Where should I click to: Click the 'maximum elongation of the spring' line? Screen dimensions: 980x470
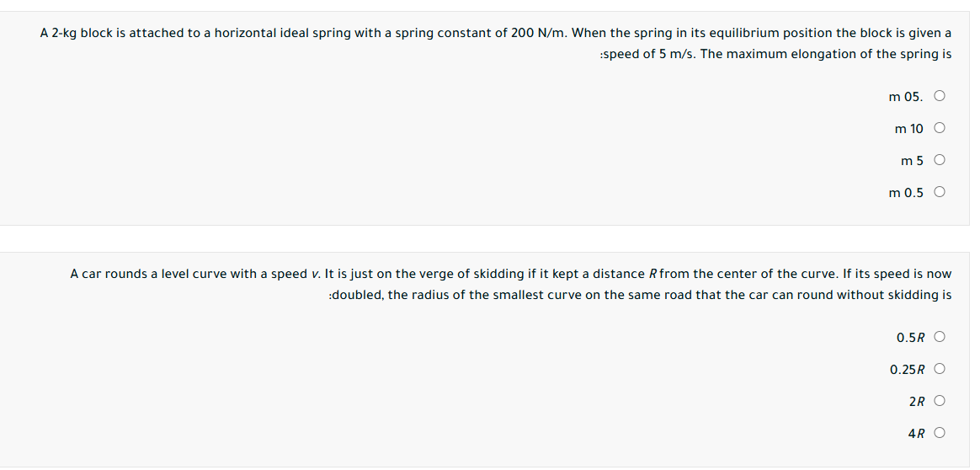pyautogui.click(x=775, y=54)
